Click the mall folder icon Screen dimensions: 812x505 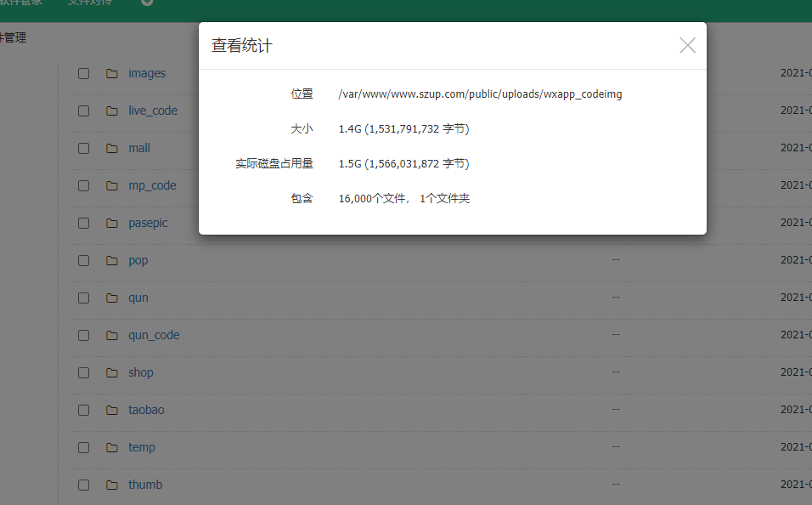[112, 149]
